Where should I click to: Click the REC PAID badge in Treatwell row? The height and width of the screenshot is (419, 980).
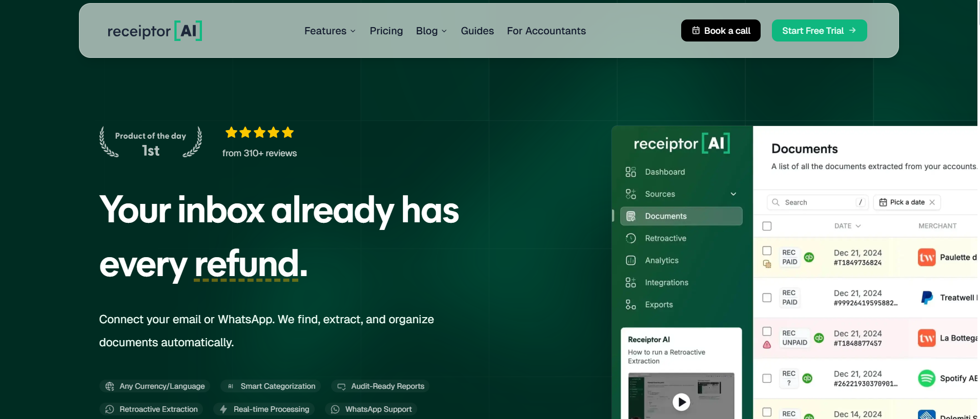pos(789,298)
